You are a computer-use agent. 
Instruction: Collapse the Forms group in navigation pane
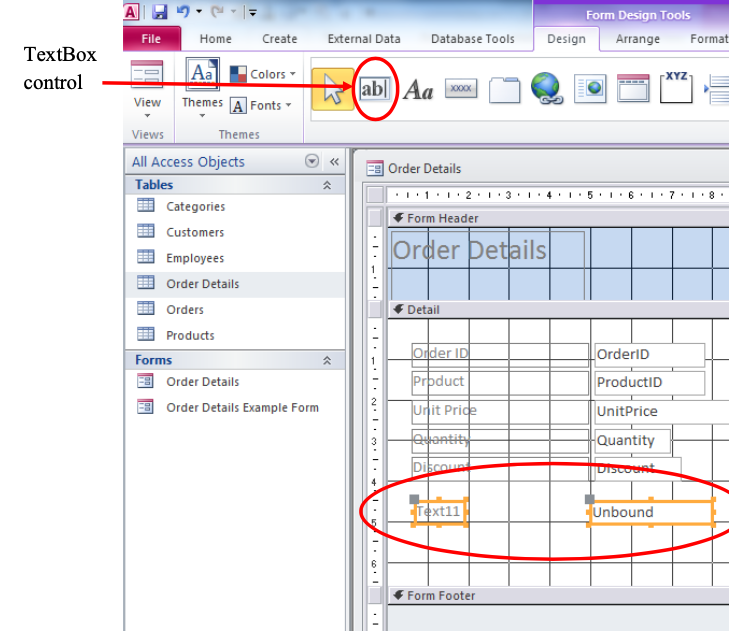(x=326, y=360)
